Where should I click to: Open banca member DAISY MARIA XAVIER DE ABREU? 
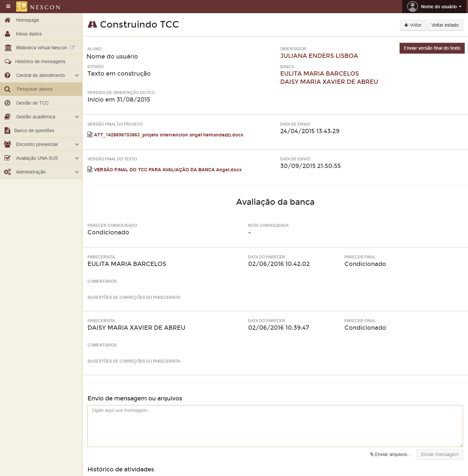tap(329, 82)
